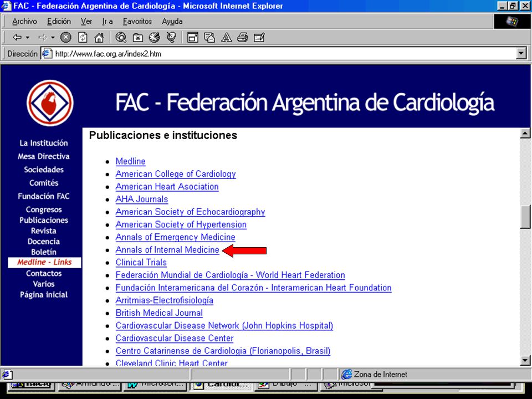Open the Archivo menu
Screen dimensions: 532x399
click(x=24, y=22)
